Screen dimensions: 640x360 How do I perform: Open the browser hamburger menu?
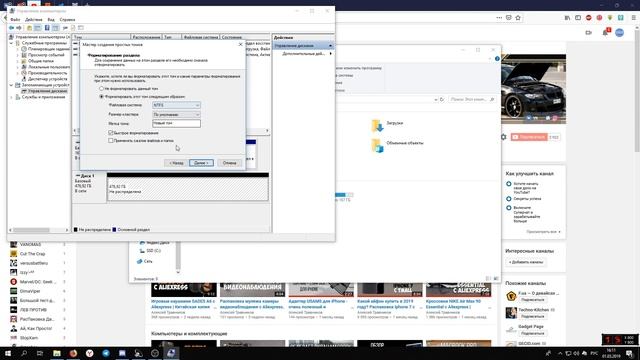[633, 18]
